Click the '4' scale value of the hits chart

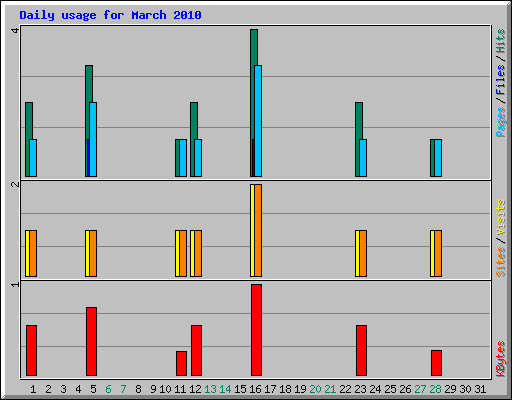pyautogui.click(x=15, y=31)
